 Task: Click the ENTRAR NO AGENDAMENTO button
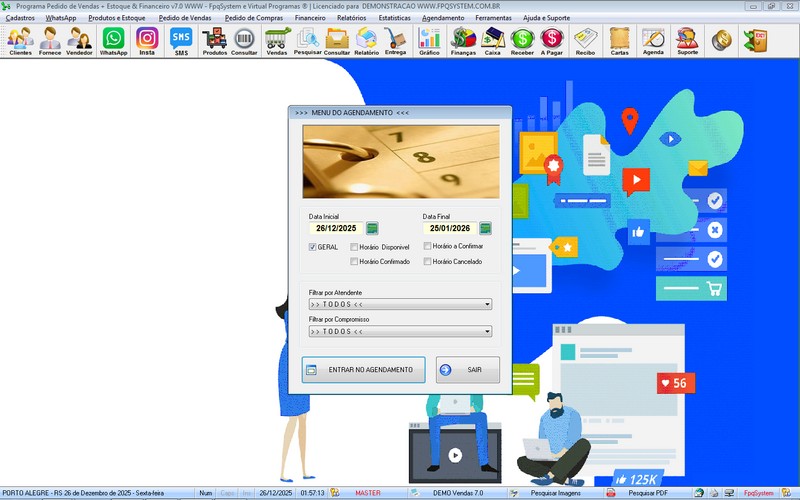tap(363, 369)
